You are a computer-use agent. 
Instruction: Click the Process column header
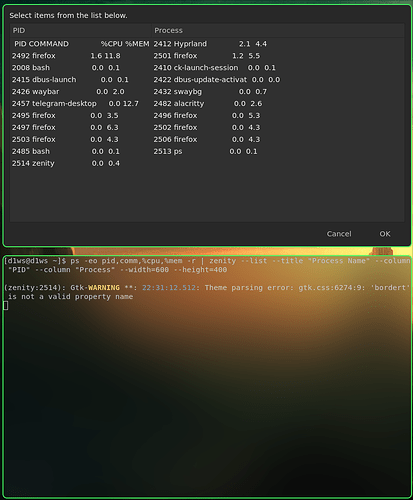278,30
